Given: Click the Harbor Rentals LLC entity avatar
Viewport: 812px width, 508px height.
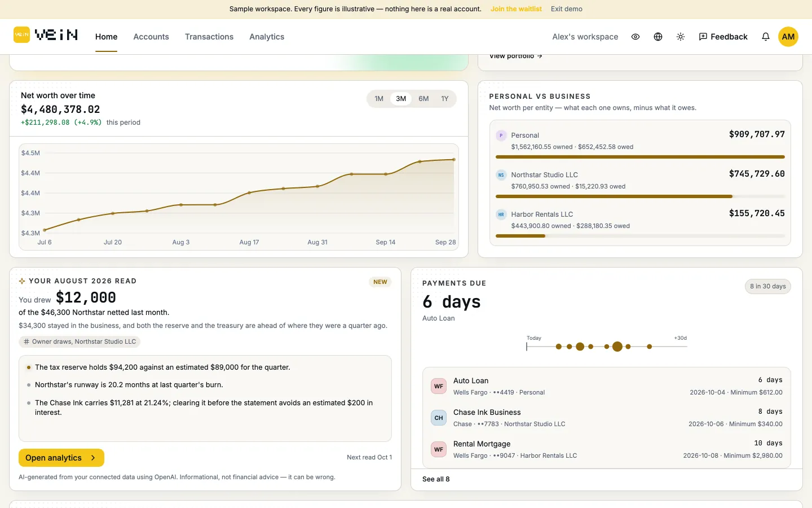Looking at the screenshot, I should pos(501,214).
